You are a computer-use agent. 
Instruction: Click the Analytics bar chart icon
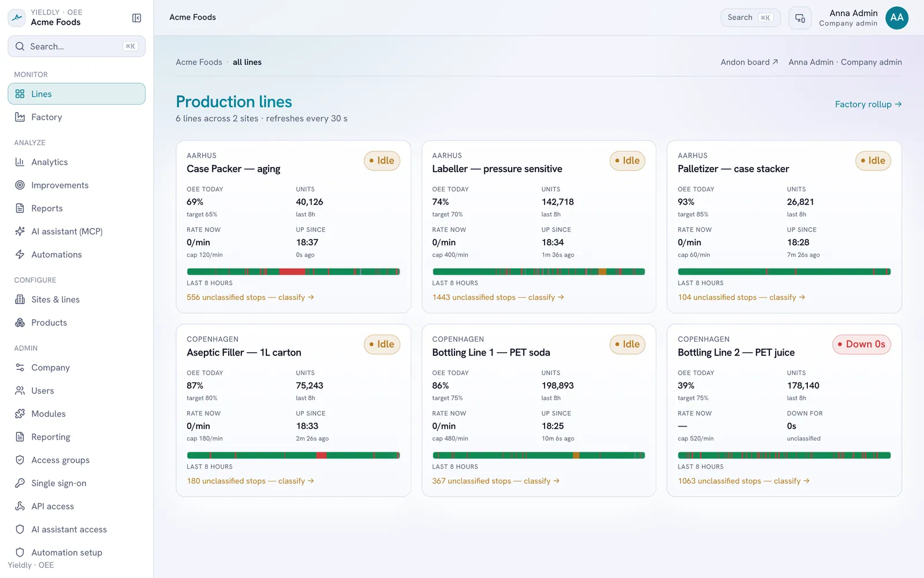click(x=20, y=162)
